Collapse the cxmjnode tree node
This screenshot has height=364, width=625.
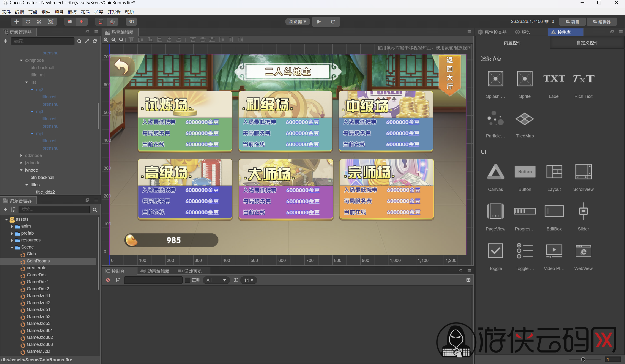[x=21, y=60]
